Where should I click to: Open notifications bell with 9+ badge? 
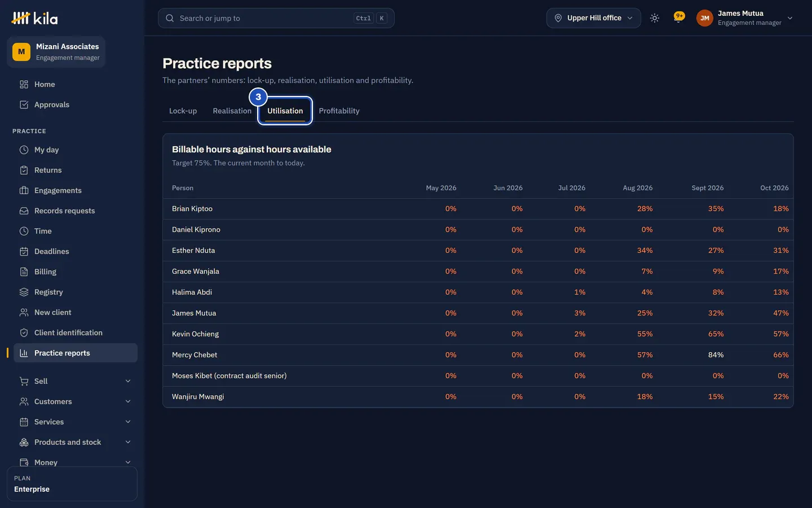679,17
